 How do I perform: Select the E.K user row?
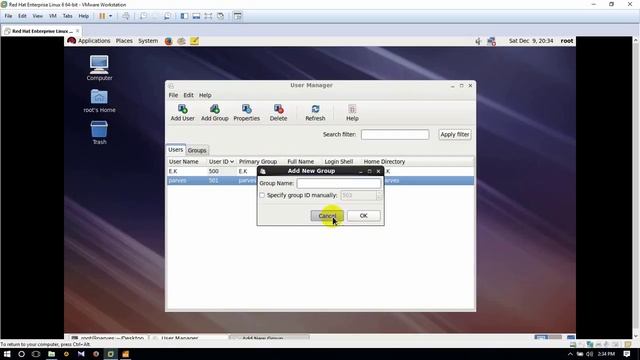point(320,171)
